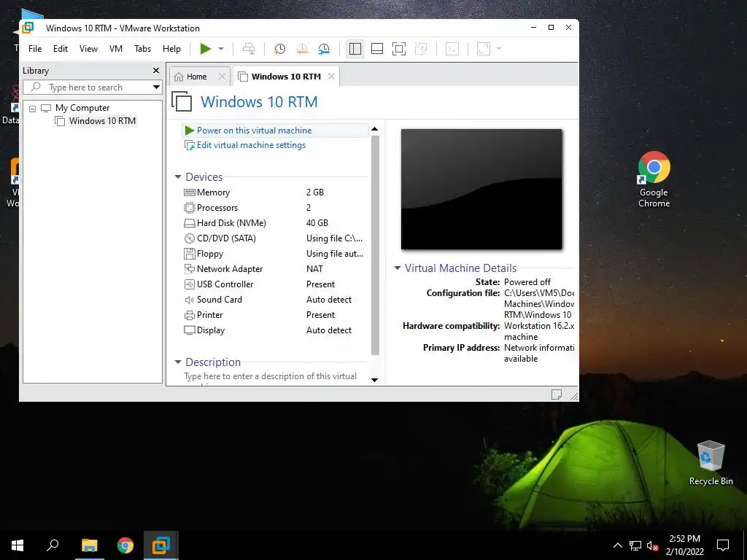Toggle the library sidebar view icon
This screenshot has width=747, height=560.
[x=355, y=49]
